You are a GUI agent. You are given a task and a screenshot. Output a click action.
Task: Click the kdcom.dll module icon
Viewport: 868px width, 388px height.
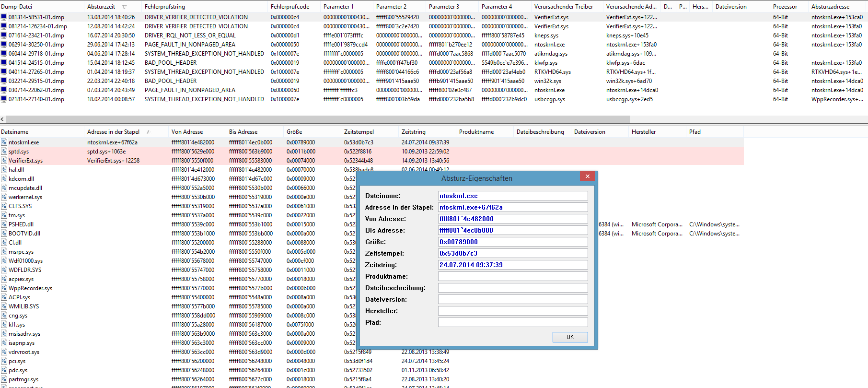tap(4, 178)
